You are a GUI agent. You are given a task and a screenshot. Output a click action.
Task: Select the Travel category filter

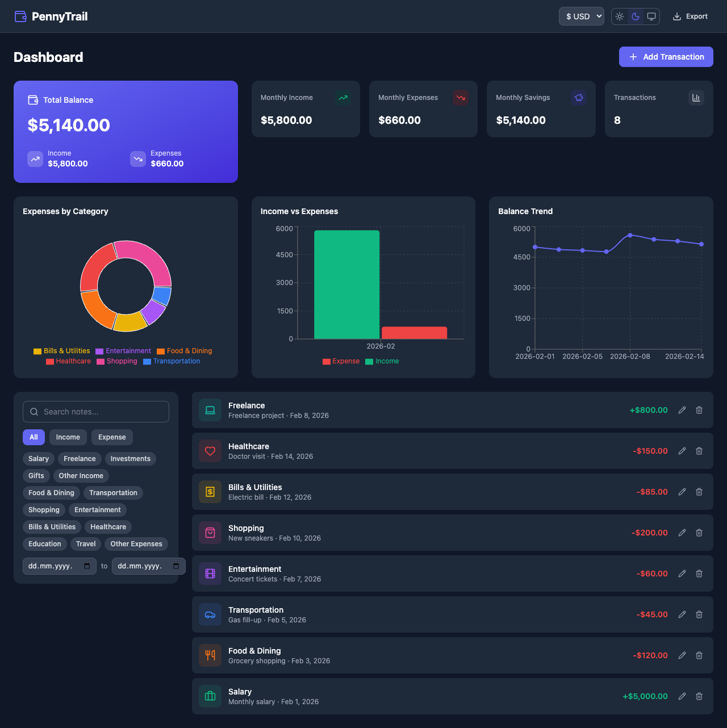[x=85, y=544]
